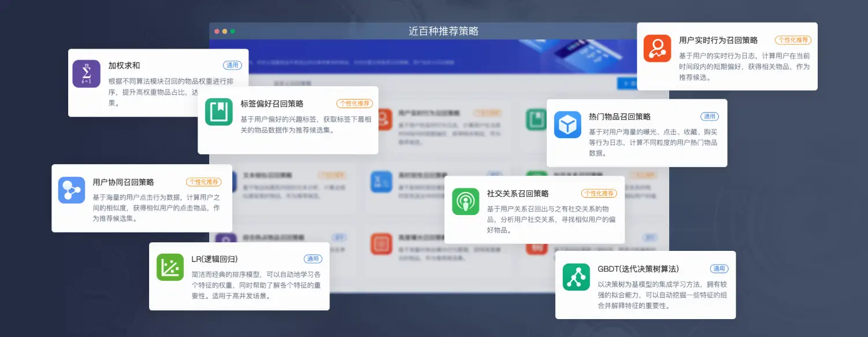868x337 pixels.
Task: Open the 加权求和 card title
Action: tap(124, 66)
